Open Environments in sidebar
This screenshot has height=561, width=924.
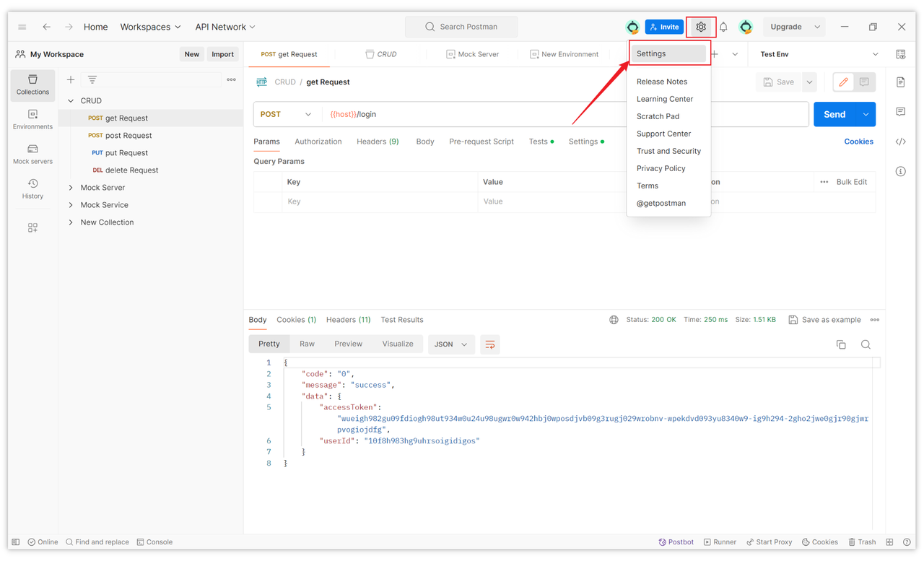(x=32, y=120)
